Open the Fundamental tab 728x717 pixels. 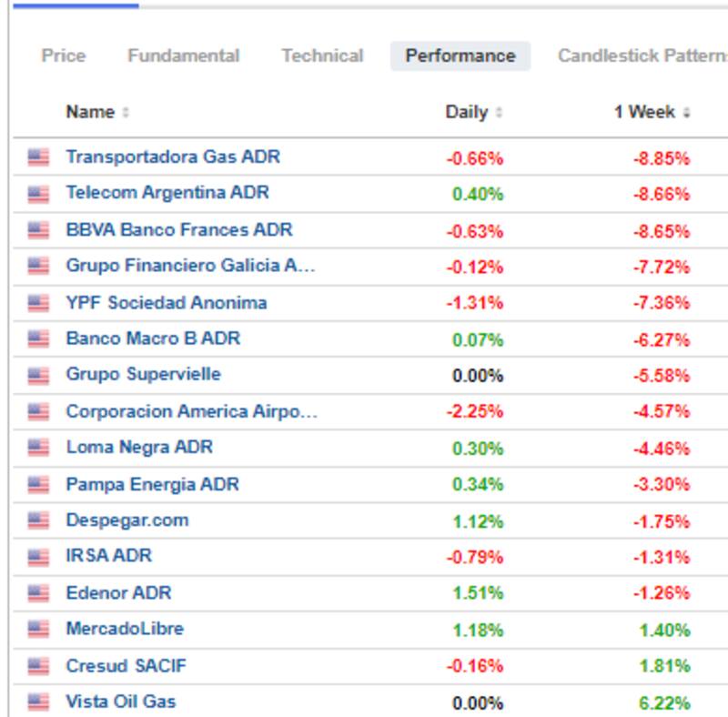pyautogui.click(x=183, y=56)
